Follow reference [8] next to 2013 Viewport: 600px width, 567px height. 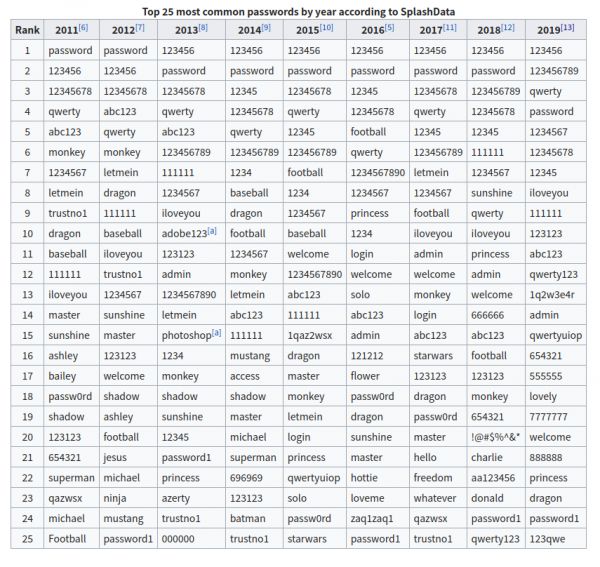[x=203, y=27]
